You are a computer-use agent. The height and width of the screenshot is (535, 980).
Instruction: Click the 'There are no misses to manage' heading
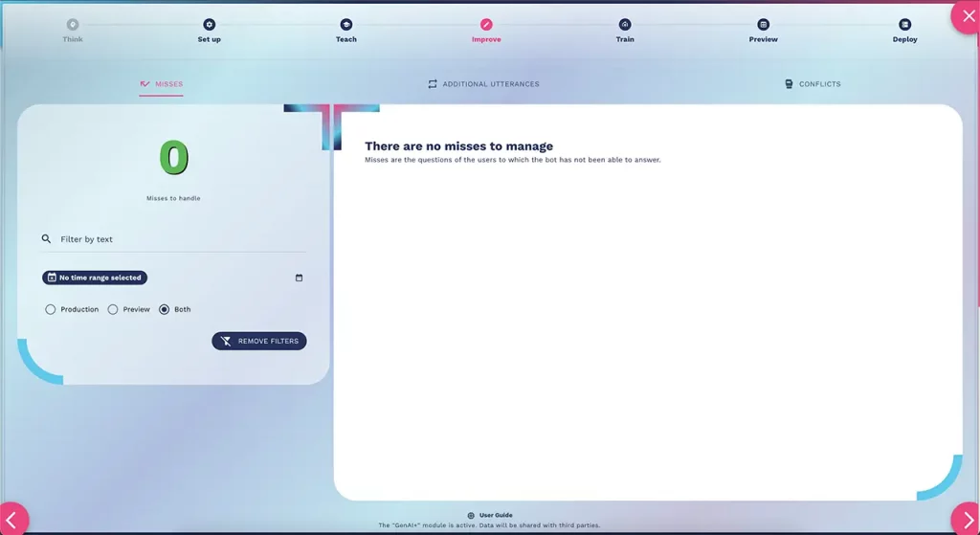pyautogui.click(x=458, y=146)
